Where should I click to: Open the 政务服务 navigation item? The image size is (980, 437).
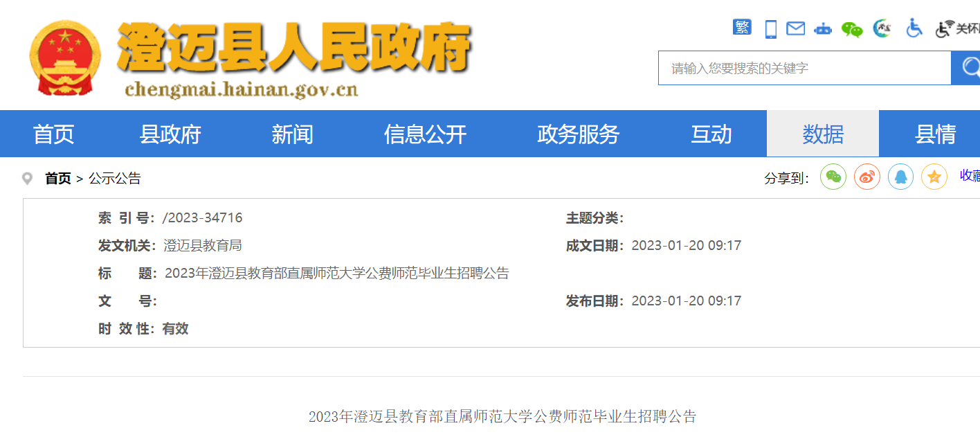pos(578,134)
